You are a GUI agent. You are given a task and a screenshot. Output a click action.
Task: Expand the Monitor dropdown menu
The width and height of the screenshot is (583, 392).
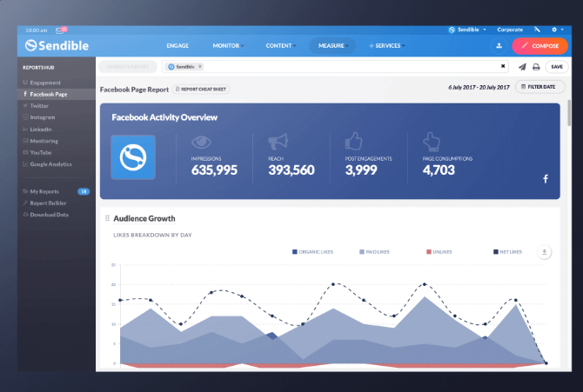(x=228, y=45)
